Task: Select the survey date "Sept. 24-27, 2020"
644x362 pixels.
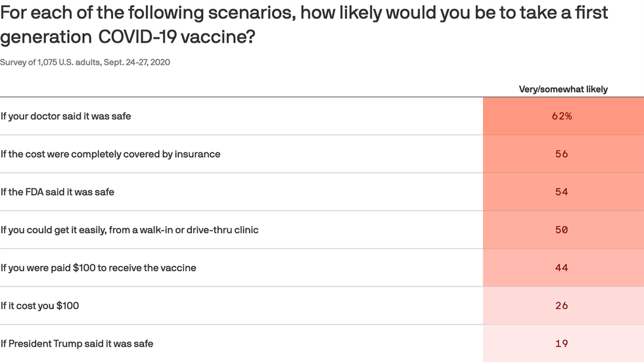Action: coord(142,62)
